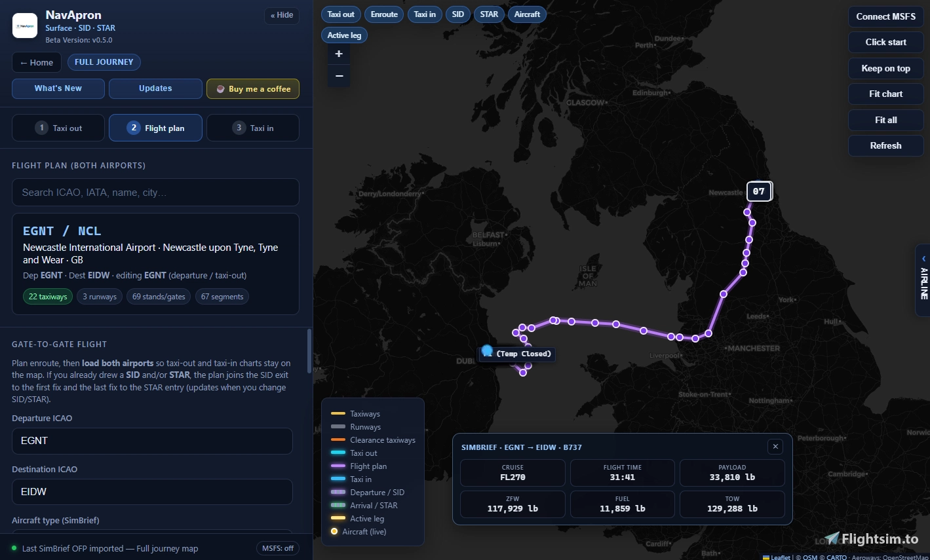Click Flight plan legend purple line

click(338, 466)
